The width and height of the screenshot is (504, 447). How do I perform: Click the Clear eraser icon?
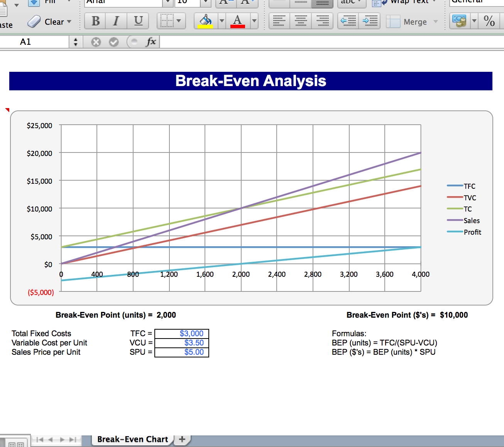[34, 22]
